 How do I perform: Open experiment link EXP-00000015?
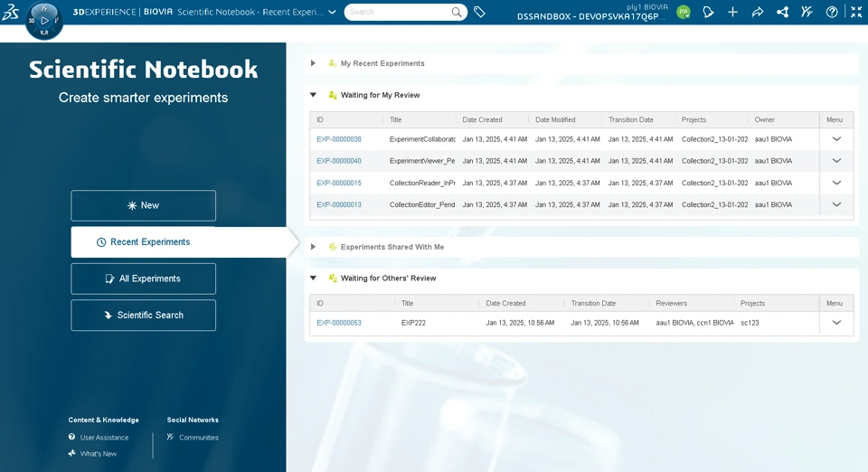coord(339,183)
